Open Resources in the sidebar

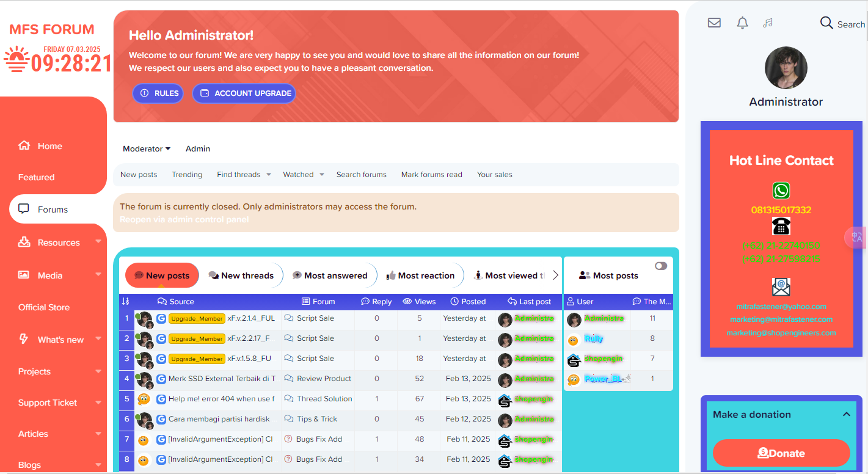(x=59, y=242)
